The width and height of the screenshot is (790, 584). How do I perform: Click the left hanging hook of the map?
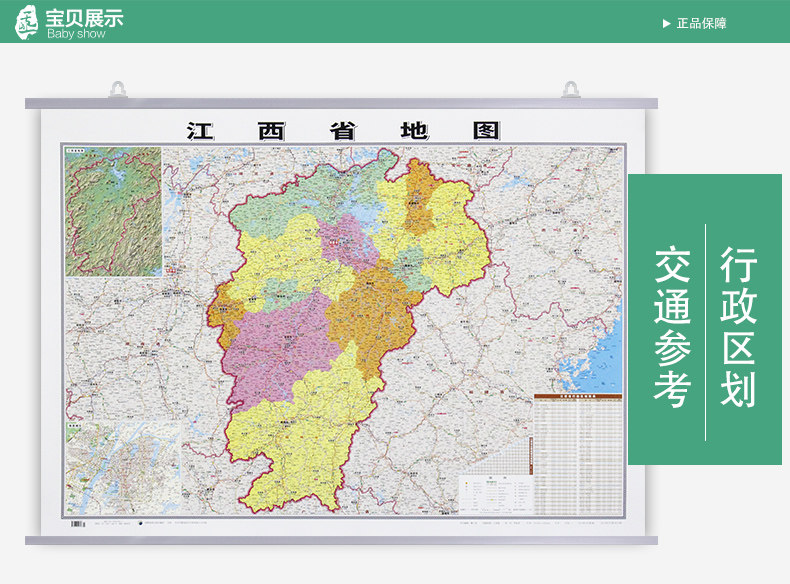pyautogui.click(x=118, y=90)
